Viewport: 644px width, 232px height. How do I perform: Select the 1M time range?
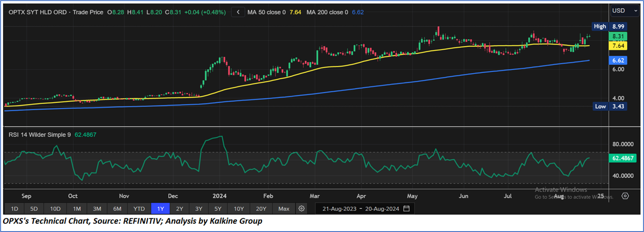77,208
